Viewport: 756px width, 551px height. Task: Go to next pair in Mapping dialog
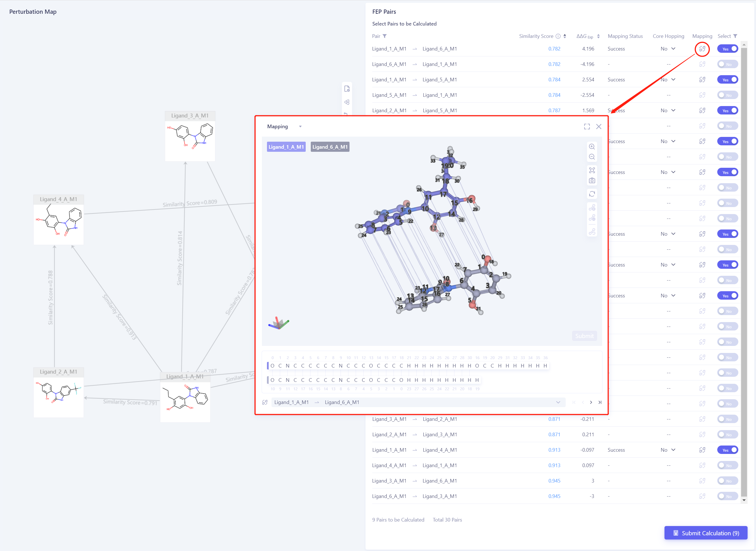click(x=591, y=402)
